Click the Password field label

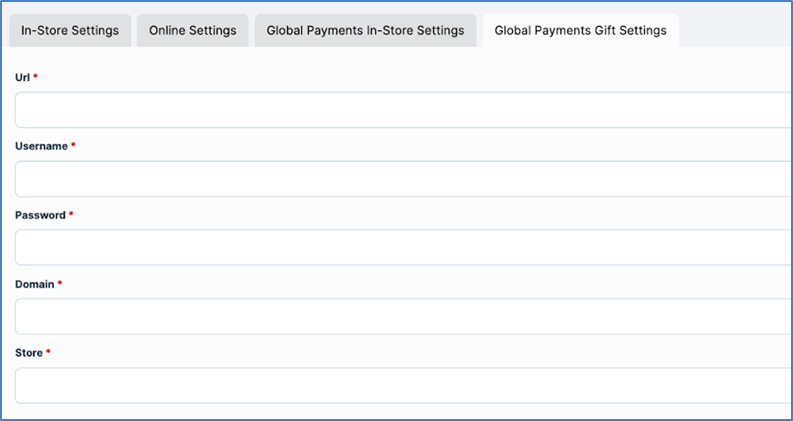[40, 215]
